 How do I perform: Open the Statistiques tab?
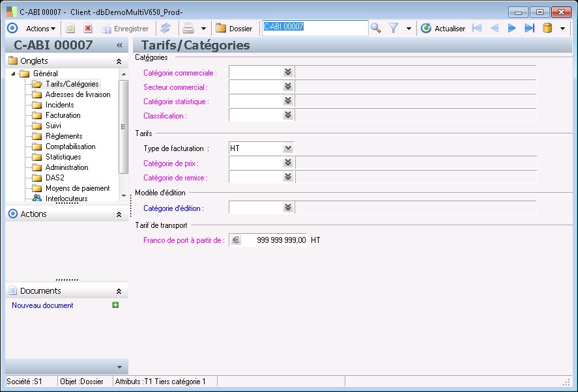pyautogui.click(x=63, y=157)
